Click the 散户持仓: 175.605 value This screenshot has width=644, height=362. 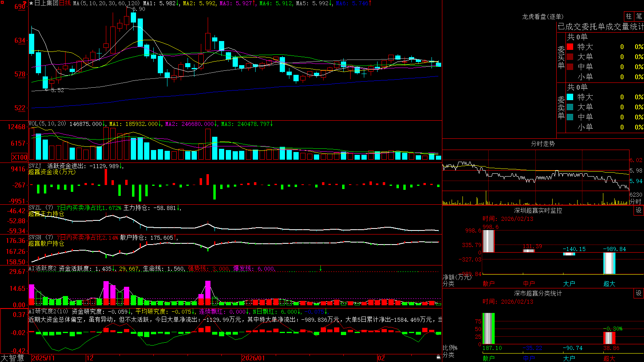149,238
